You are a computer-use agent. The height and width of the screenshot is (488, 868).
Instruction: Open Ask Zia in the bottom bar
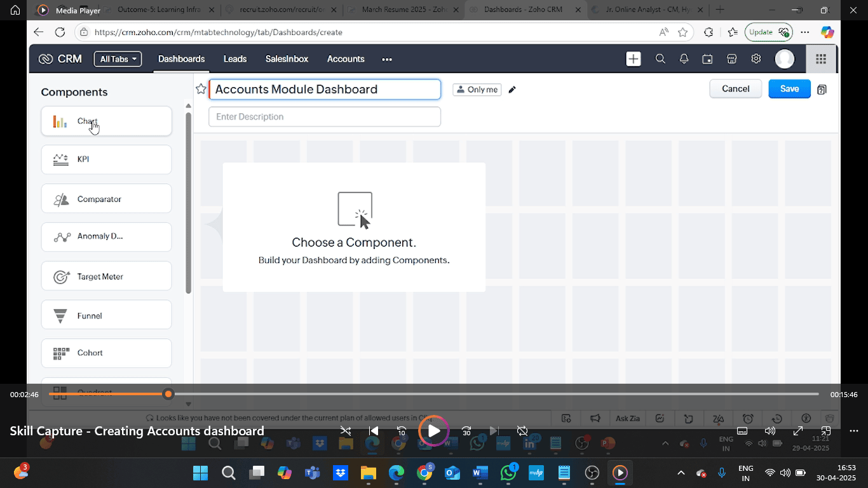point(628,418)
